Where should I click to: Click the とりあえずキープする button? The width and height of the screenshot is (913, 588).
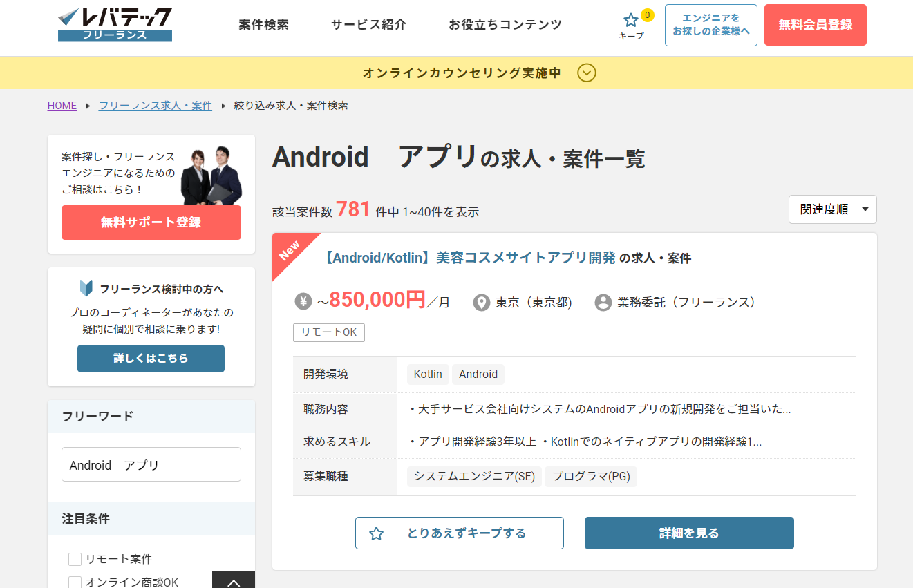[x=459, y=533]
